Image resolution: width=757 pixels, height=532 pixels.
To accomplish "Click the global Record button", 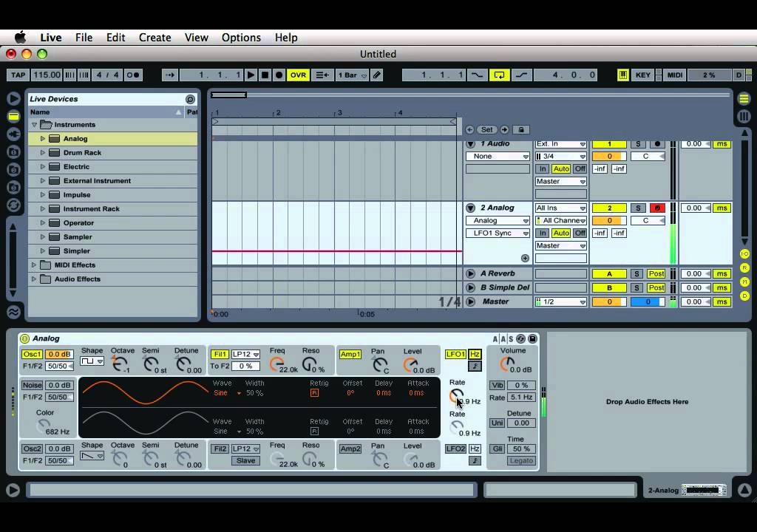I will (279, 75).
